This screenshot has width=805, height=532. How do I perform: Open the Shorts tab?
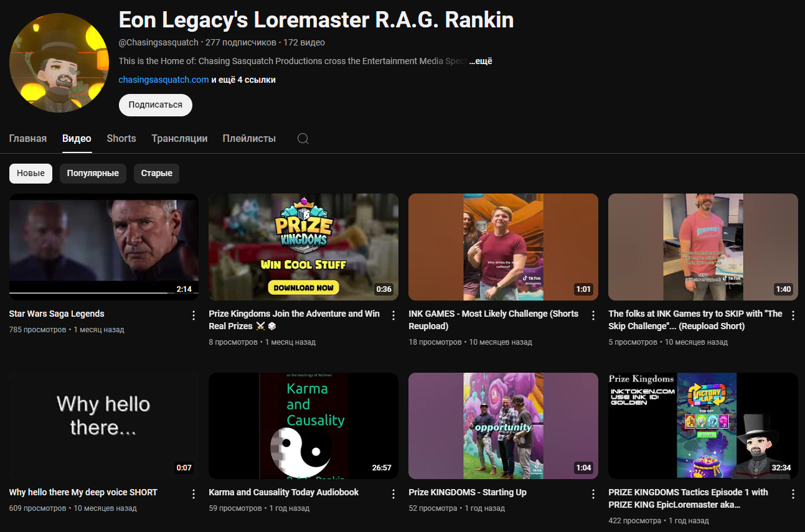click(x=121, y=138)
